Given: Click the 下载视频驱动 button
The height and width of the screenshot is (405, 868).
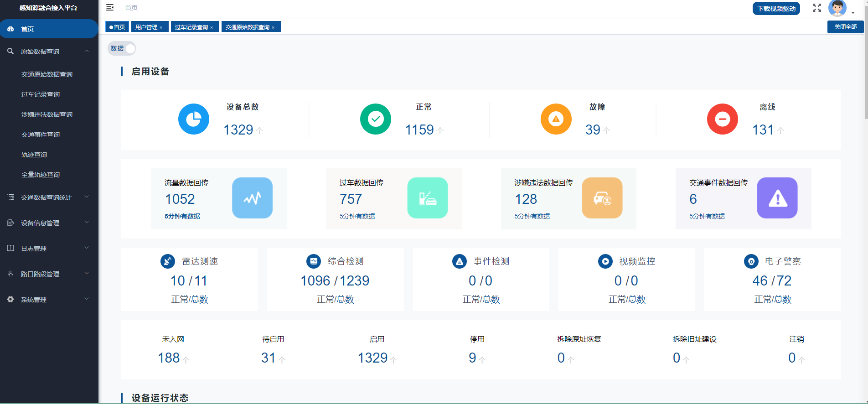Looking at the screenshot, I should [776, 9].
